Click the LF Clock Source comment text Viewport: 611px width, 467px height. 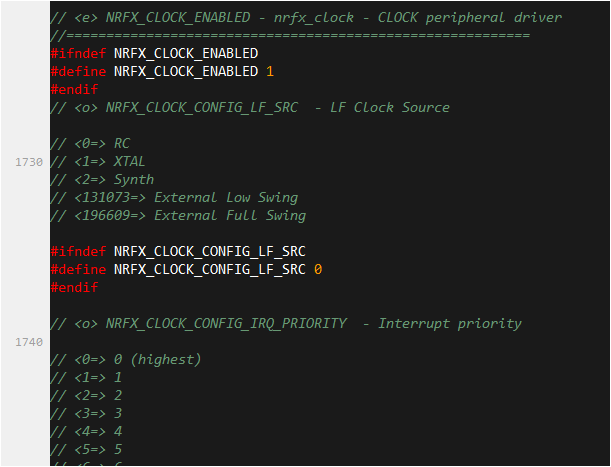[x=390, y=108]
